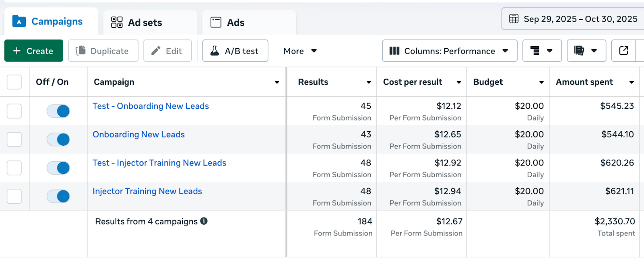This screenshot has width=644, height=258.
Task: Open the Cost per result column menu
Action: tap(458, 82)
